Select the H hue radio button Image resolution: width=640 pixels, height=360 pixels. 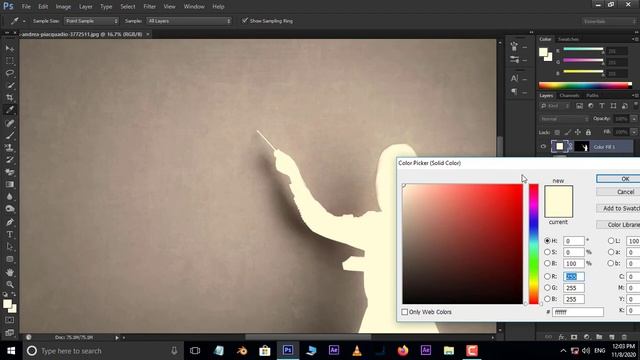coord(547,241)
